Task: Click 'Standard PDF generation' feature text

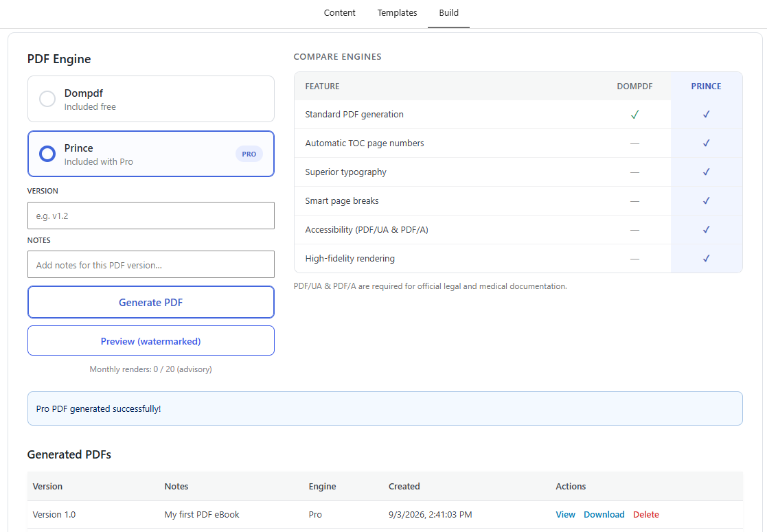Action: click(354, 115)
